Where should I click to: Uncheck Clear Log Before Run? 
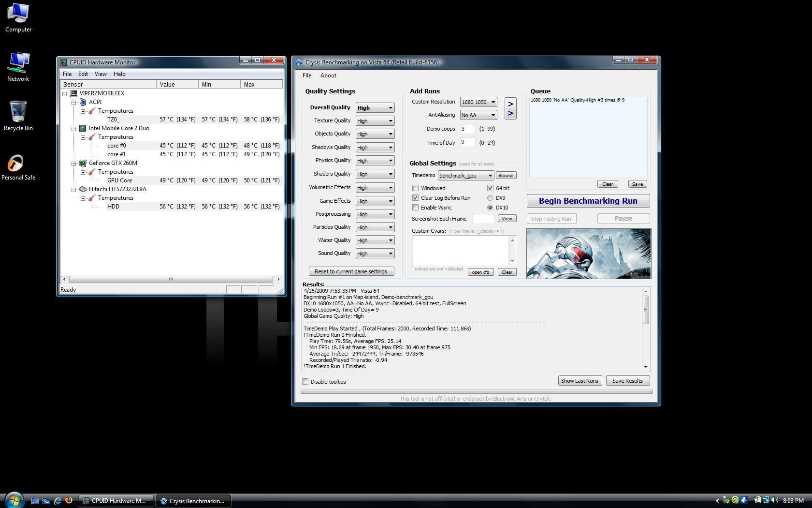(416, 198)
